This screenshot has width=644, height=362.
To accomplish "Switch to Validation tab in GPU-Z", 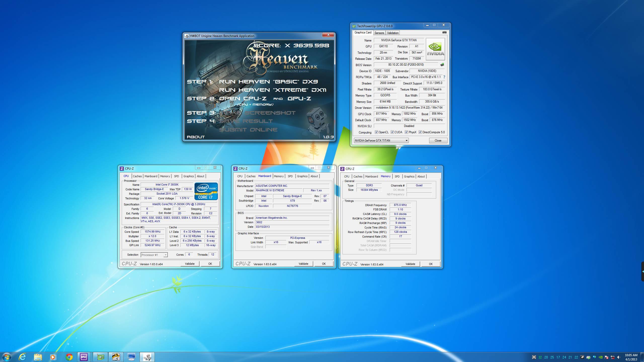I will point(392,33).
